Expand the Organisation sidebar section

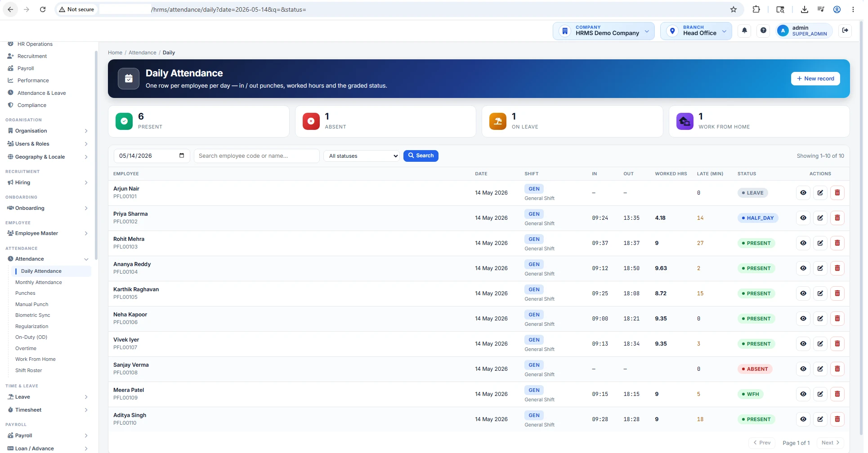(x=48, y=131)
